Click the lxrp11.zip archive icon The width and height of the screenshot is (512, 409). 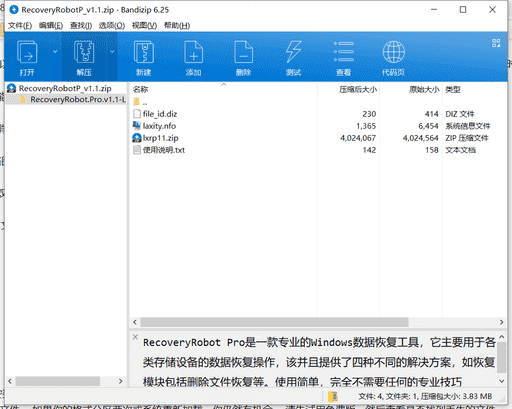pos(137,138)
